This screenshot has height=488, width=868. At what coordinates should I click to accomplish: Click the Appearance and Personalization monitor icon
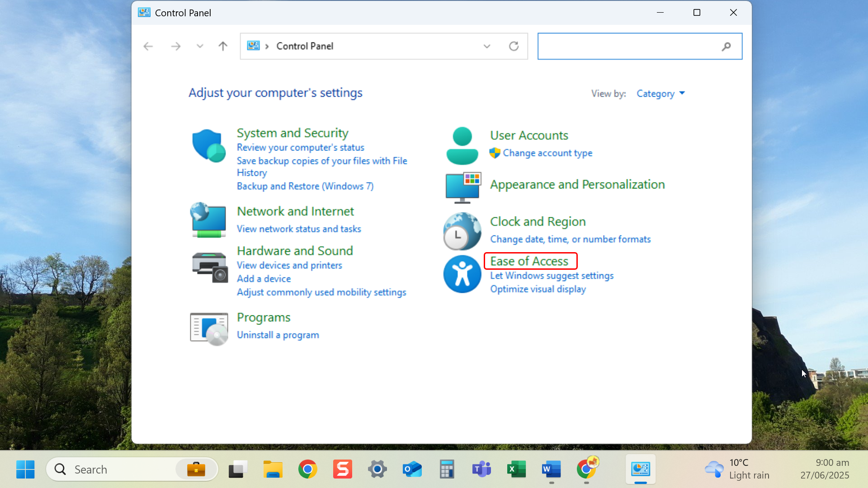click(463, 187)
